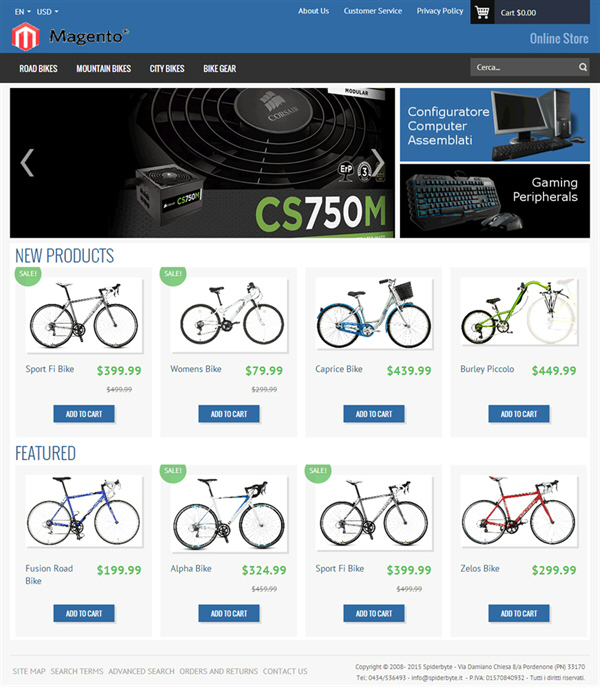This screenshot has width=600, height=687.
Task: Click the search magnifier icon
Action: click(582, 67)
